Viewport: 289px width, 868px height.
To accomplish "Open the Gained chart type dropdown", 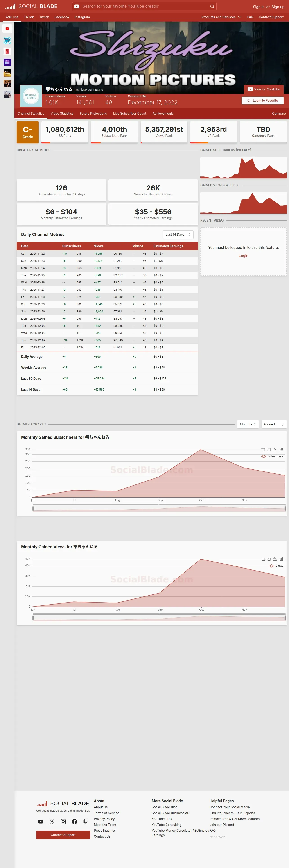I will [274, 424].
